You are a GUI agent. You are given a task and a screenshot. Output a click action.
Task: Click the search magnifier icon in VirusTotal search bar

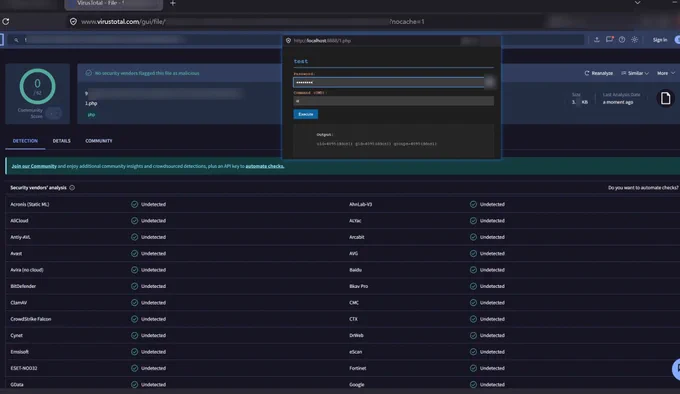[x=16, y=40]
